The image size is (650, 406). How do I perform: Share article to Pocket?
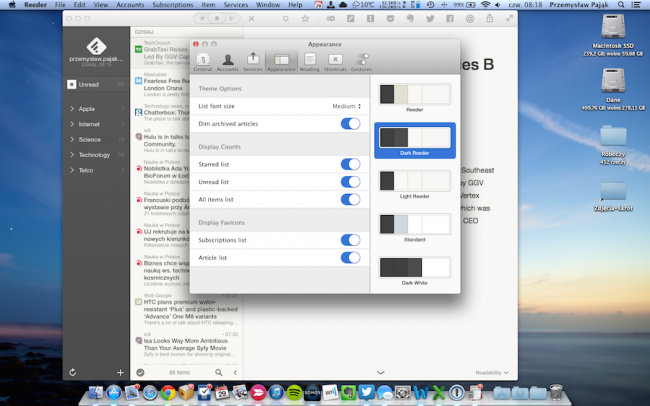tap(390, 18)
